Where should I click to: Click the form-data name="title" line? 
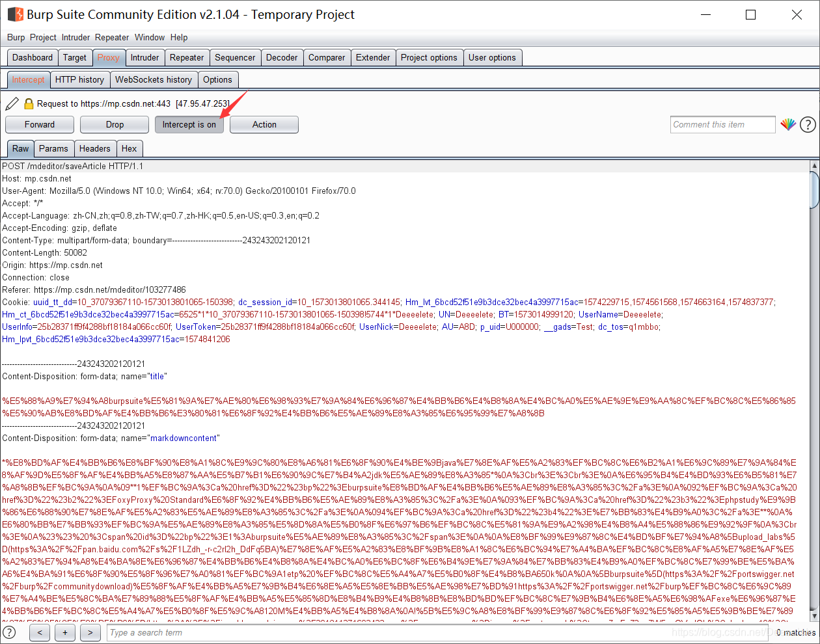85,376
